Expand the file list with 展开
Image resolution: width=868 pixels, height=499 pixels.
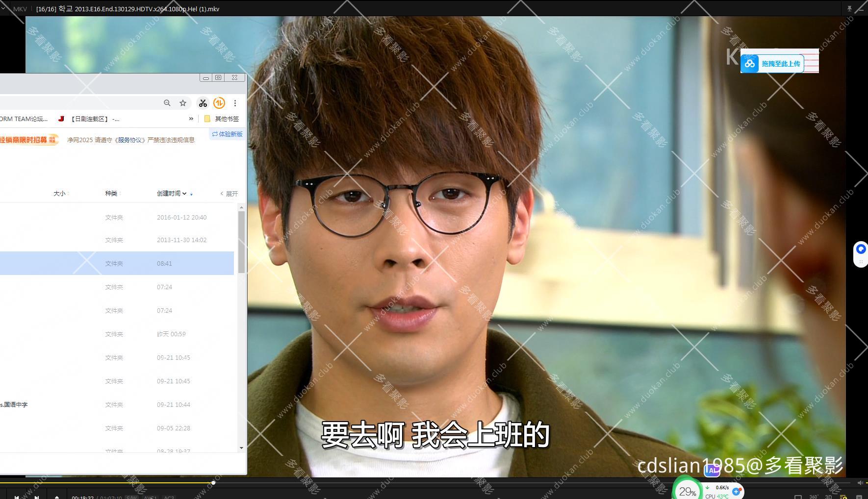click(x=230, y=194)
